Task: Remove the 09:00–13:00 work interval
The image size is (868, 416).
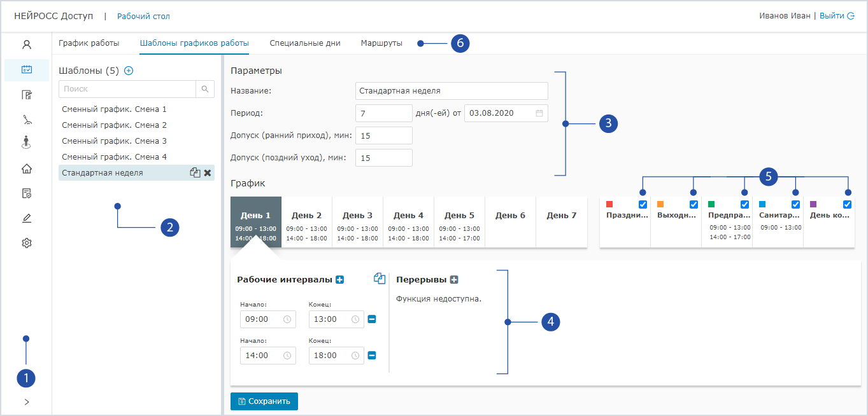Action: click(372, 319)
